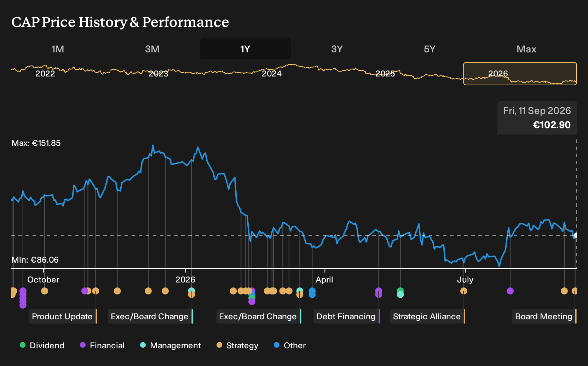Select the orange Strategy marker at July
The image size is (588, 366).
pos(463,291)
